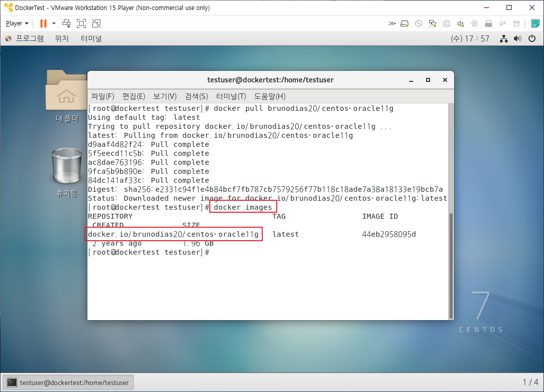The height and width of the screenshot is (392, 544).
Task: Select the 내 폴더 home folder icon
Action: (66, 96)
